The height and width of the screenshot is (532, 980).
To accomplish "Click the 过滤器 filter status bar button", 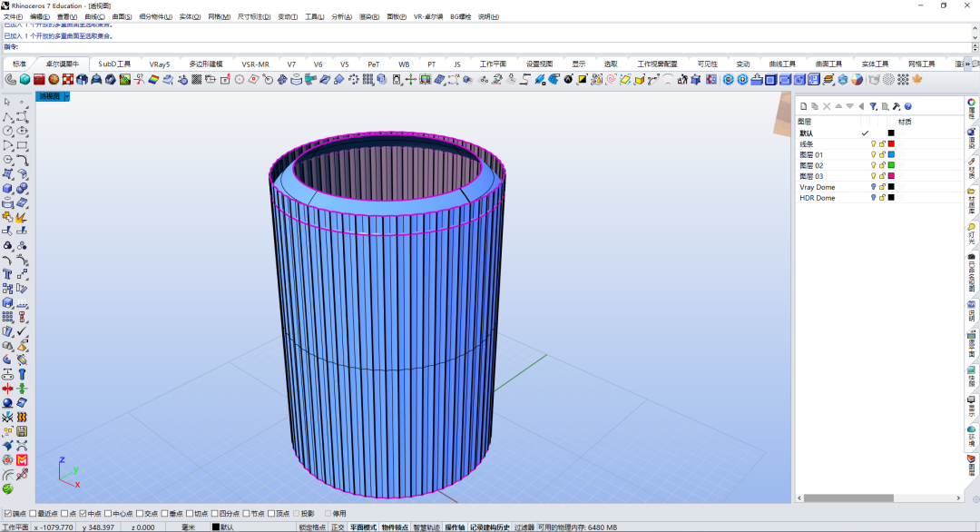I will (x=524, y=527).
